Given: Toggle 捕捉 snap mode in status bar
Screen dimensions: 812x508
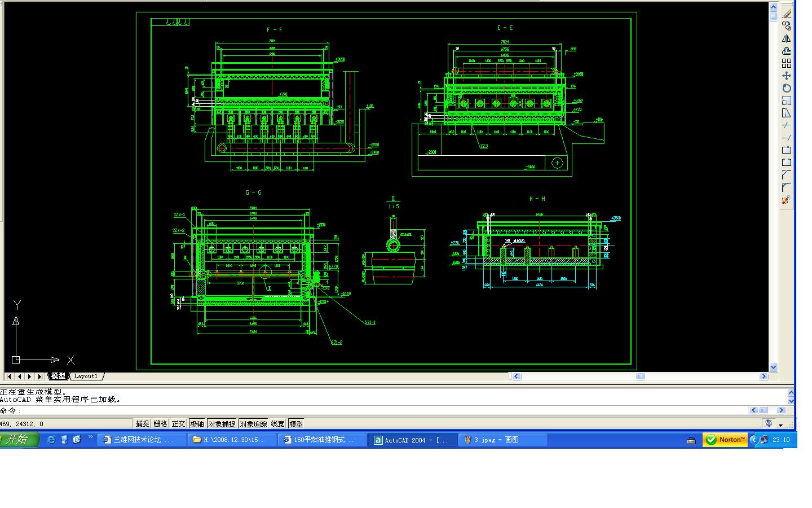Looking at the screenshot, I should pyautogui.click(x=142, y=424).
